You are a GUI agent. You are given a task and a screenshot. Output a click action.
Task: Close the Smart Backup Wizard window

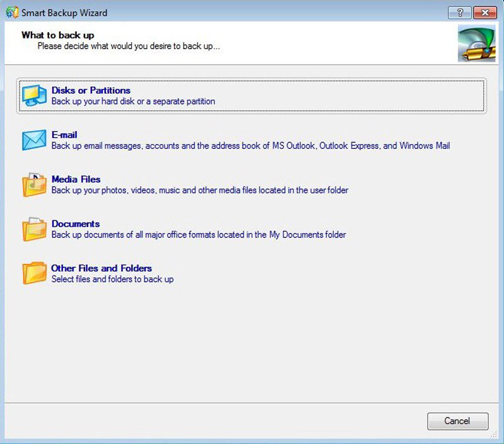coord(484,13)
